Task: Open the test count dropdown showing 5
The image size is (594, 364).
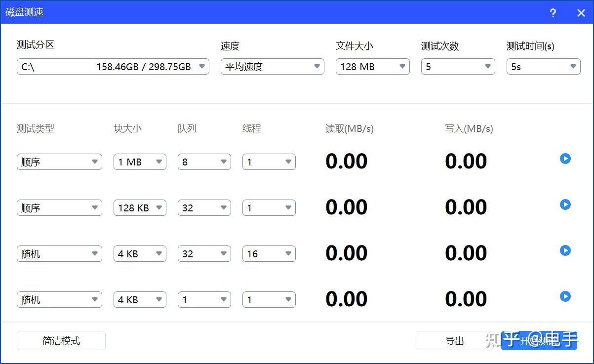Action: click(x=457, y=66)
